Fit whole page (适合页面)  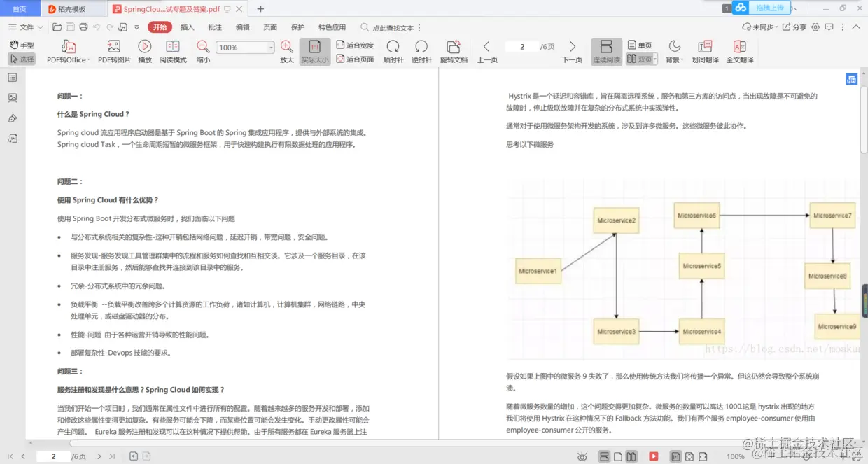pos(356,59)
